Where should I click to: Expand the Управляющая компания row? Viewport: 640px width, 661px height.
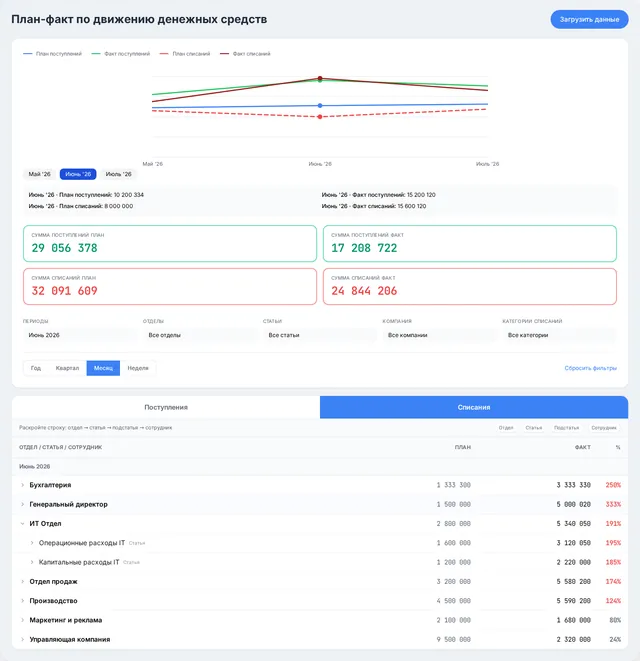point(23,640)
